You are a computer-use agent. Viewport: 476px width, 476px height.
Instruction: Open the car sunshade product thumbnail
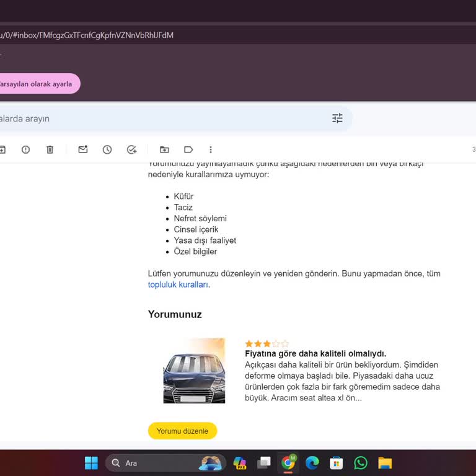[194, 371]
